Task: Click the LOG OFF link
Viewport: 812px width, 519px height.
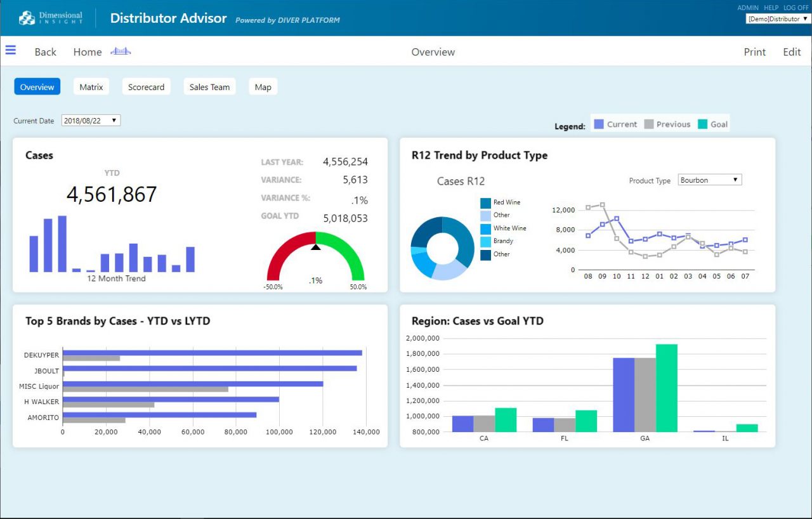Action: [796, 8]
